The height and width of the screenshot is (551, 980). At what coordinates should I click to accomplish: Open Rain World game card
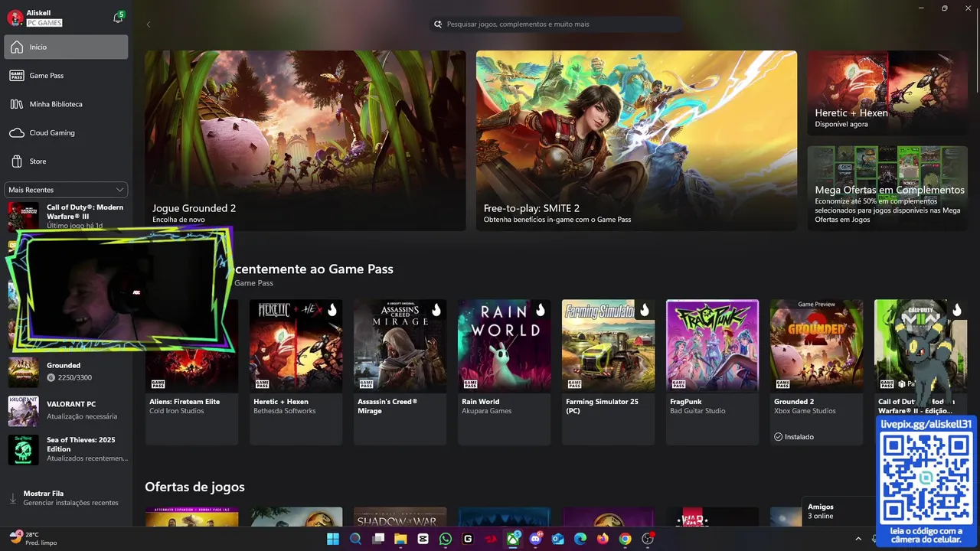[x=504, y=372]
